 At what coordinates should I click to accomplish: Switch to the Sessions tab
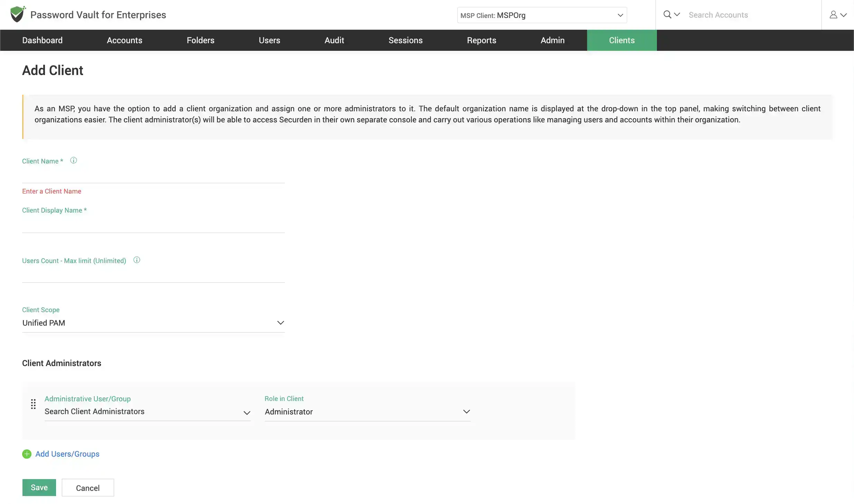coord(406,40)
